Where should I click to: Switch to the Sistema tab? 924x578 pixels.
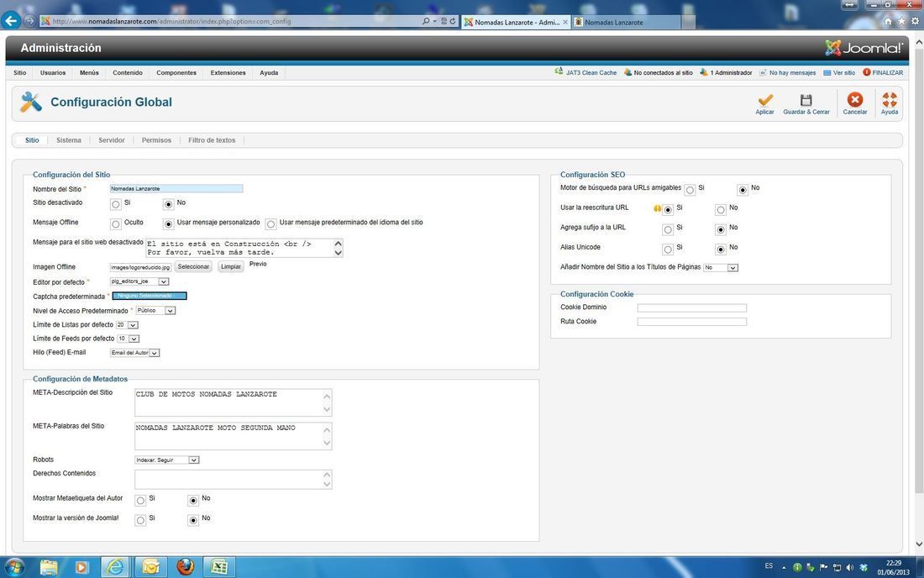click(x=69, y=140)
